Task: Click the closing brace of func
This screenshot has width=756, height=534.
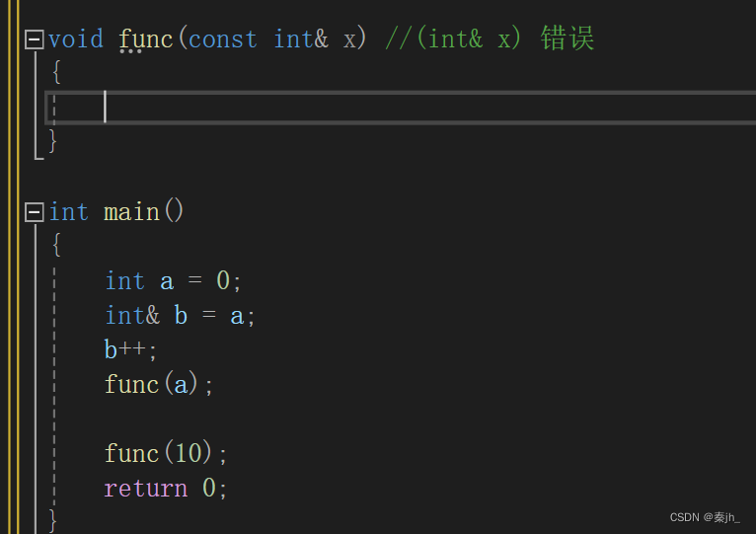Action: pyautogui.click(x=53, y=141)
